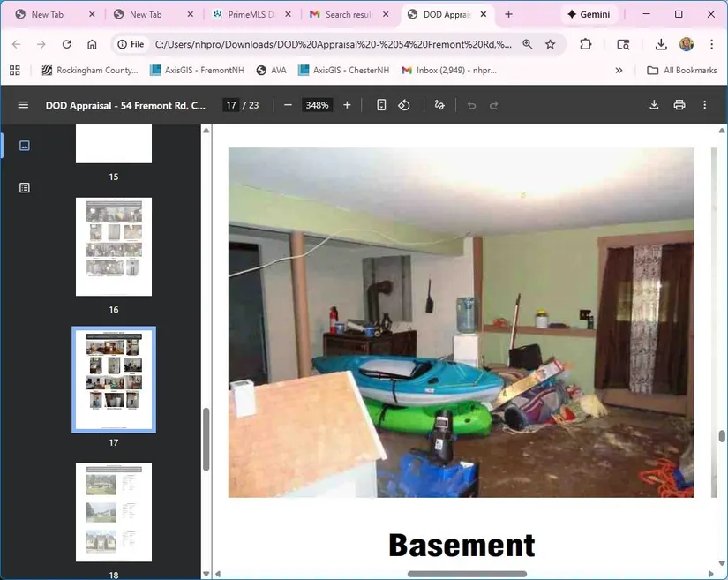This screenshot has width=728, height=580.
Task: Open PDF viewer more actions menu
Action: coord(704,105)
